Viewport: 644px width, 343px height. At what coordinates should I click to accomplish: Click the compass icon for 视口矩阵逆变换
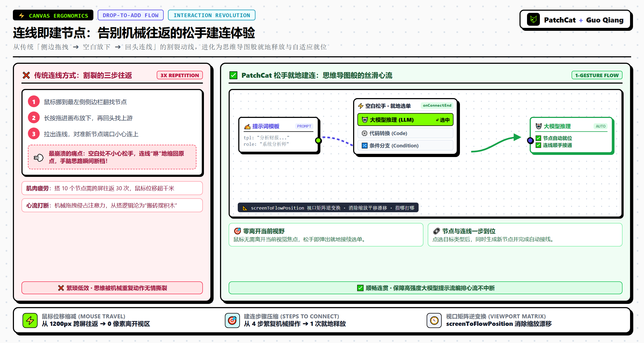[434, 320]
